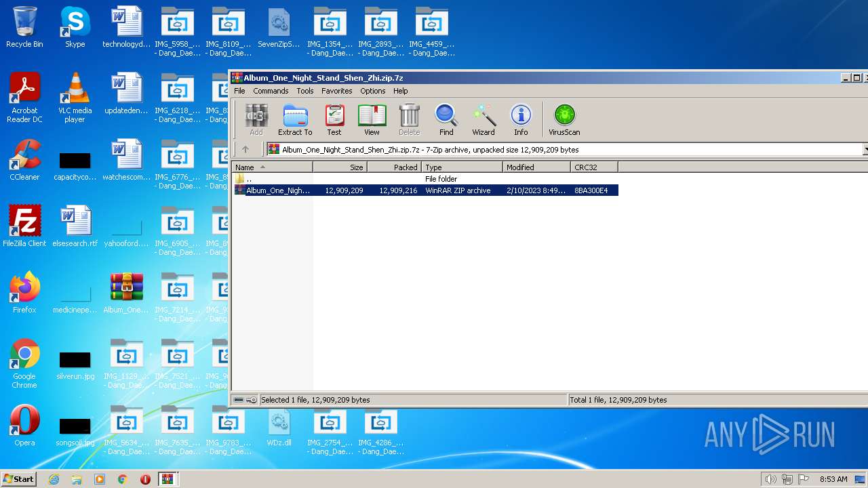The width and height of the screenshot is (868, 488).
Task: Select the elsesearch.rtf desktop file
Action: point(75,227)
